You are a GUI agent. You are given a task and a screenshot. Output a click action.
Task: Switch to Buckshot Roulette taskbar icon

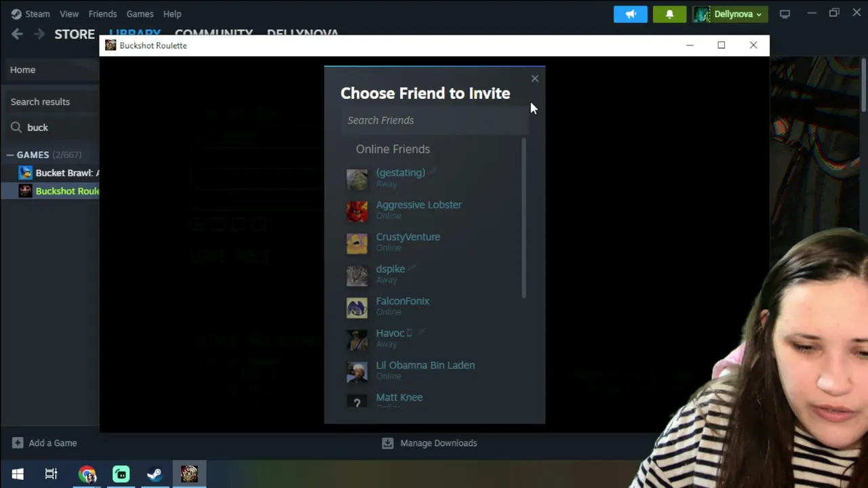click(189, 474)
